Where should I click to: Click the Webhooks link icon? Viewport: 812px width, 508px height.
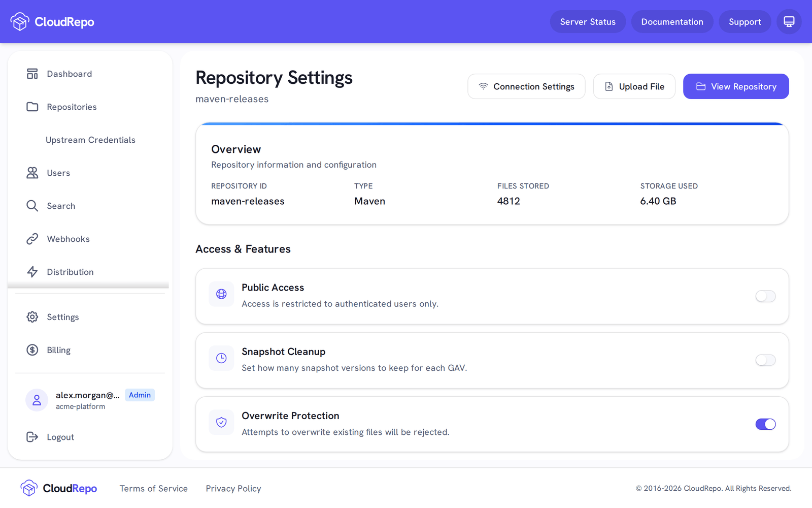(32, 239)
